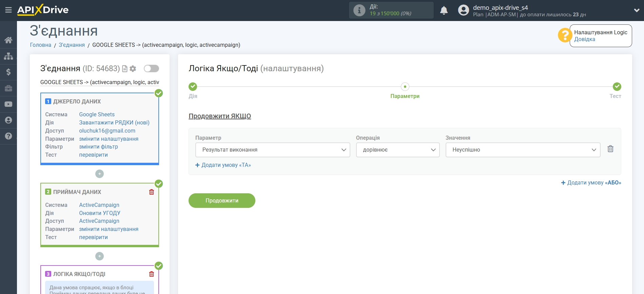This screenshot has height=294, width=644.
Task: Click the ДЖЕРЕЛО ДАНИХ block header
Action: [77, 102]
